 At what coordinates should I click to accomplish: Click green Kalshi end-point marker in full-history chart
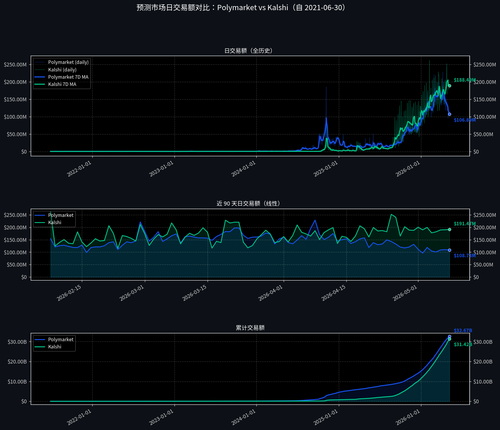pyautogui.click(x=450, y=86)
